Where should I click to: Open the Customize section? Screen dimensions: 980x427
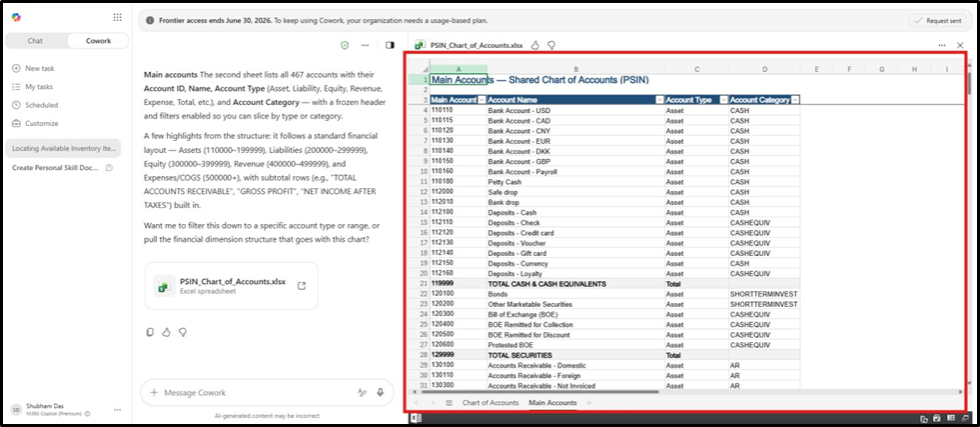[x=35, y=123]
